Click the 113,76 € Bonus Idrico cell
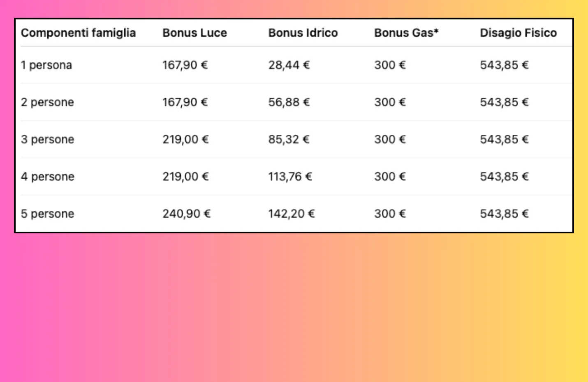The width and height of the screenshot is (588, 382). point(290,177)
